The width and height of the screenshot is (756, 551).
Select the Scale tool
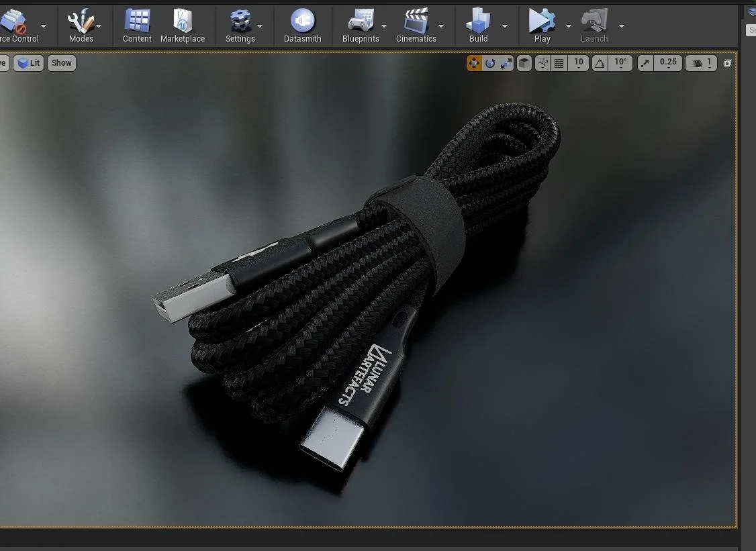pos(506,62)
